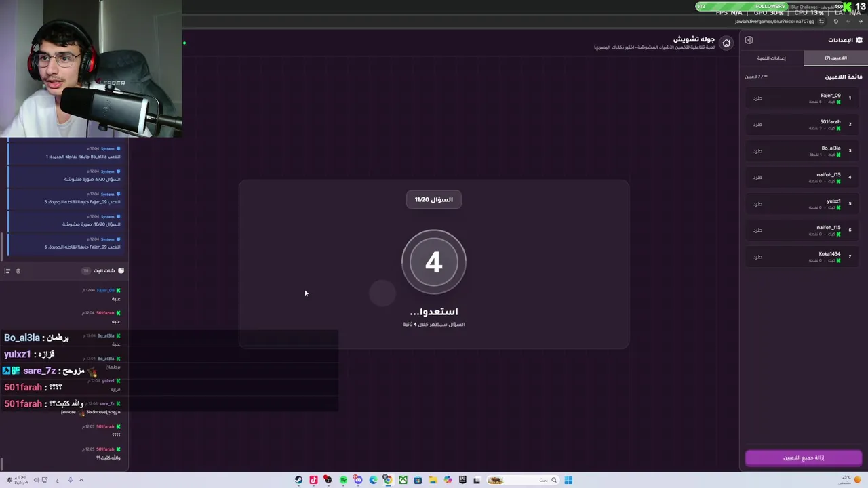Kick player 501farah with the طرد button
This screenshot has width=868, height=488.
click(x=757, y=125)
